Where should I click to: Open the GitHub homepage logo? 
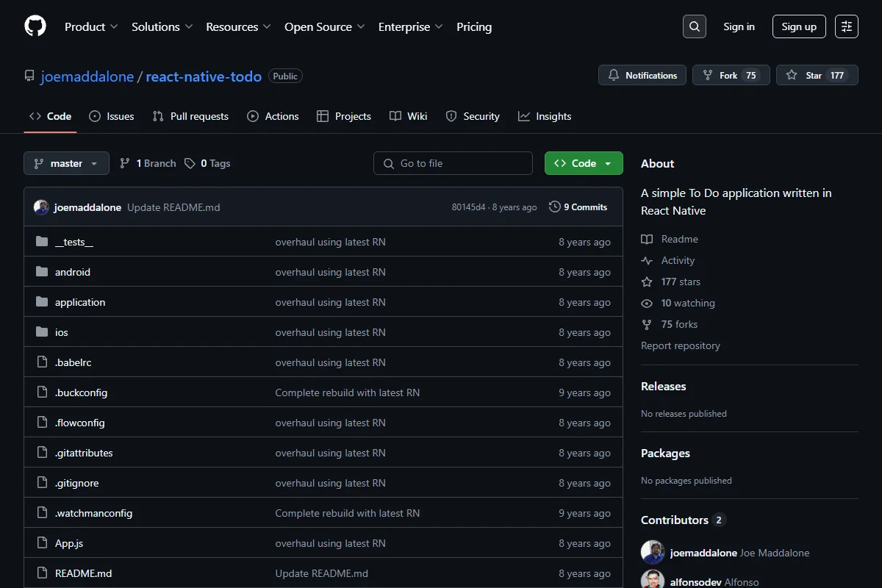[35, 26]
